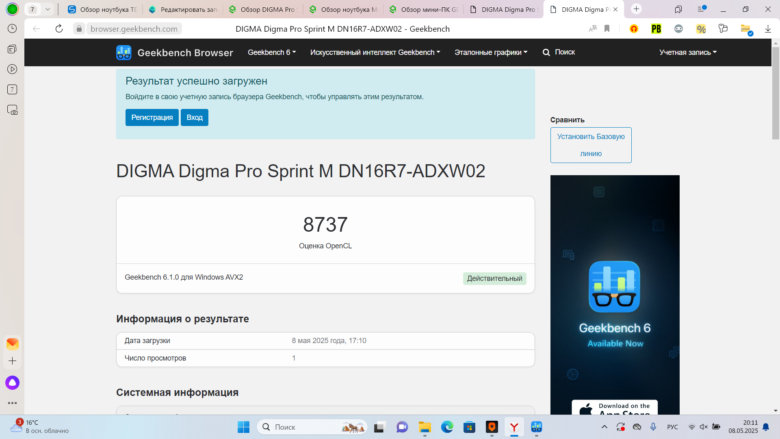Click the Регистрация button
The height and width of the screenshot is (439, 780).
tap(152, 117)
